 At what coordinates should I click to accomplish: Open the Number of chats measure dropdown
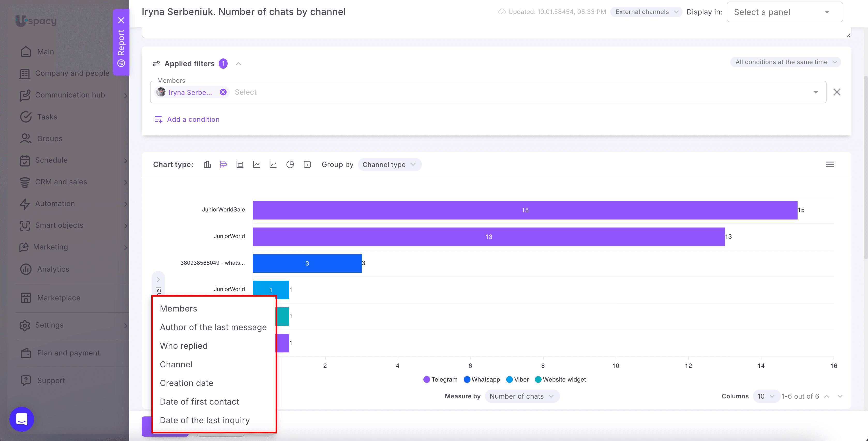pos(522,396)
